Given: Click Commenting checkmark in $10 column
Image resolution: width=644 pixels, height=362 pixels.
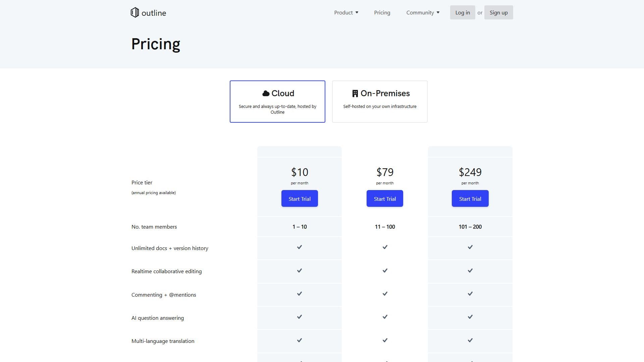Looking at the screenshot, I should 300,294.
